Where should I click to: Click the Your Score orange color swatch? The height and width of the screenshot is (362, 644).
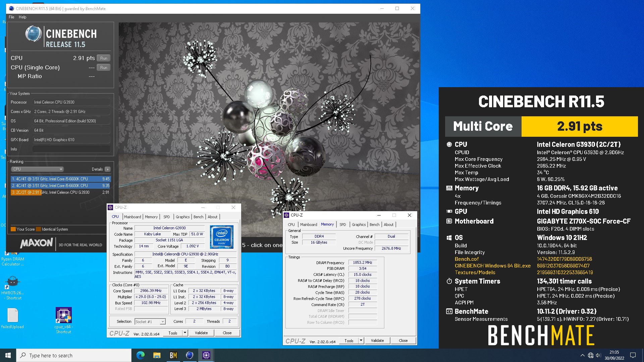tap(13, 229)
